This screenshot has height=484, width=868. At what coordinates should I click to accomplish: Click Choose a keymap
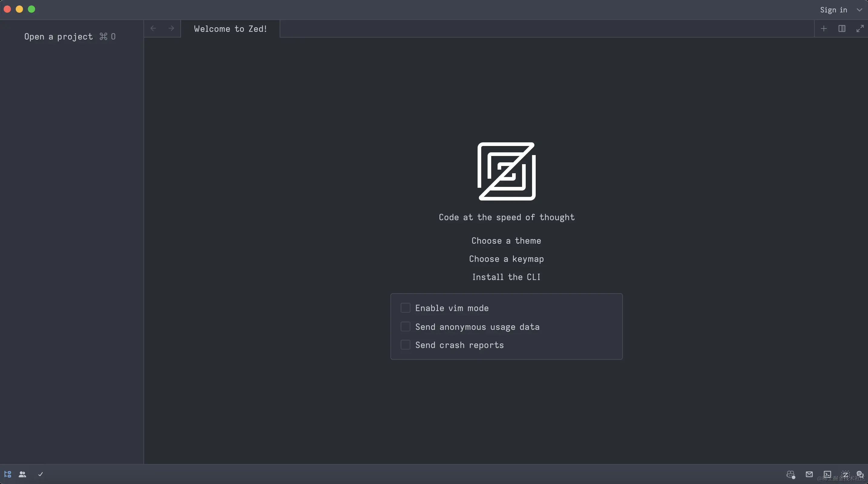tap(506, 259)
